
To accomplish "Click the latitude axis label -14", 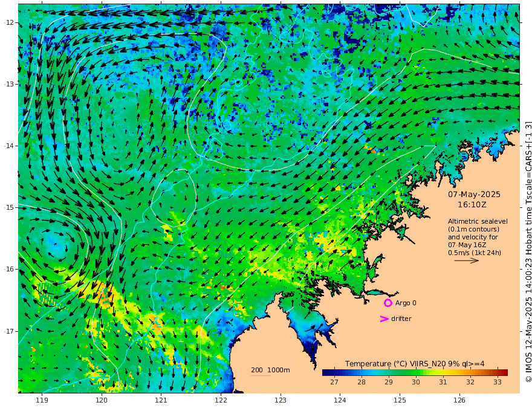I will coord(8,146).
